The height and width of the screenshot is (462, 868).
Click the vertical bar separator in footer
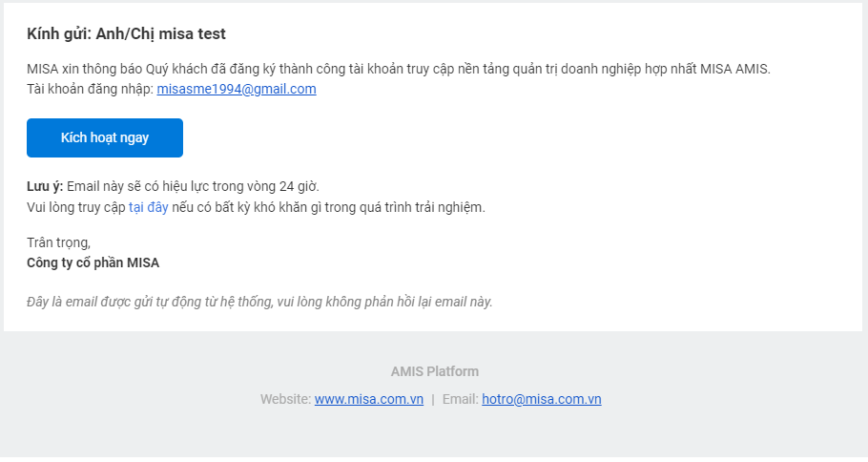tap(433, 400)
